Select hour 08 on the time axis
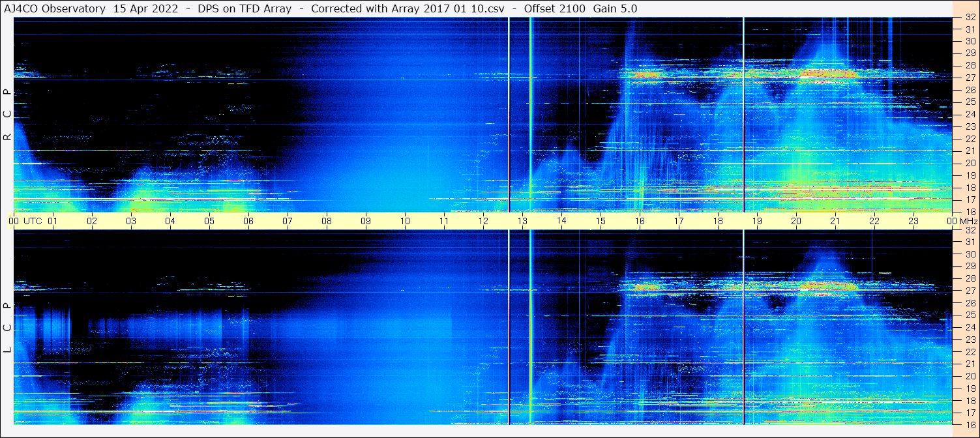 [327, 221]
